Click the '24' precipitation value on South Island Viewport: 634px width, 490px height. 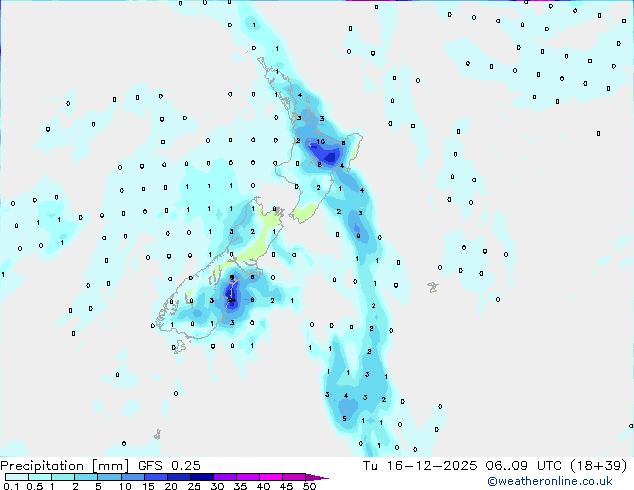[x=232, y=300]
